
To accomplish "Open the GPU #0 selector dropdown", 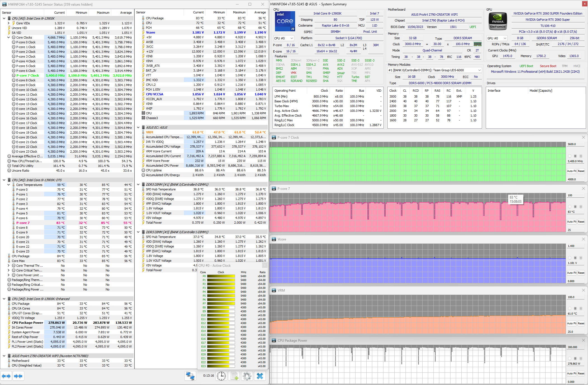I will [x=497, y=38].
